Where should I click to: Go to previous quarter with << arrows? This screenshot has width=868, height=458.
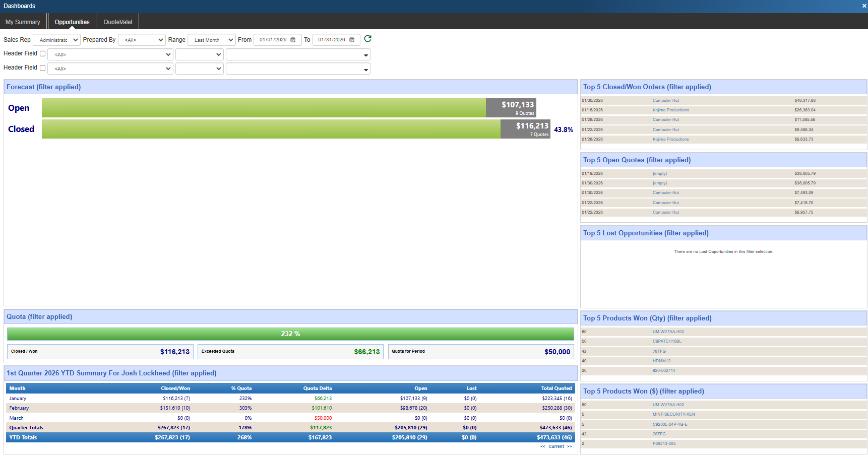(542, 446)
